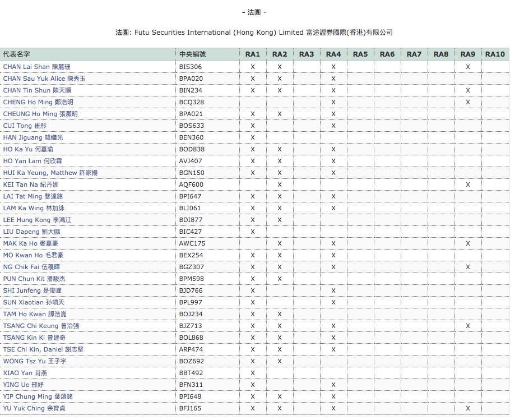The image size is (515, 420).
Task: View details for CHENG Ho Ming
Action: [38, 102]
